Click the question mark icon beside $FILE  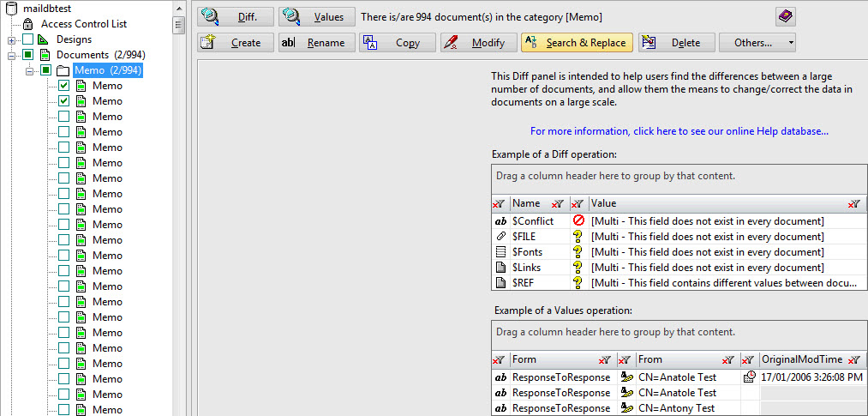click(x=578, y=237)
